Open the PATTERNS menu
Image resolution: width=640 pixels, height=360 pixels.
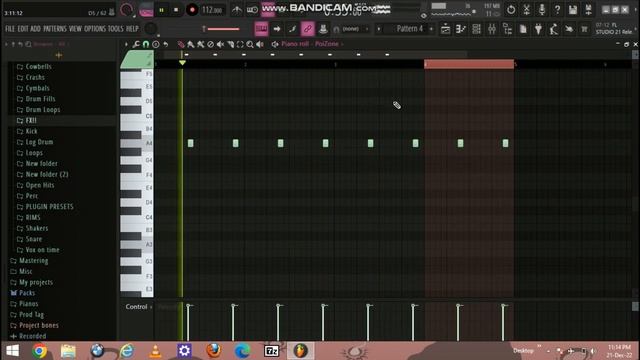pyautogui.click(x=55, y=29)
